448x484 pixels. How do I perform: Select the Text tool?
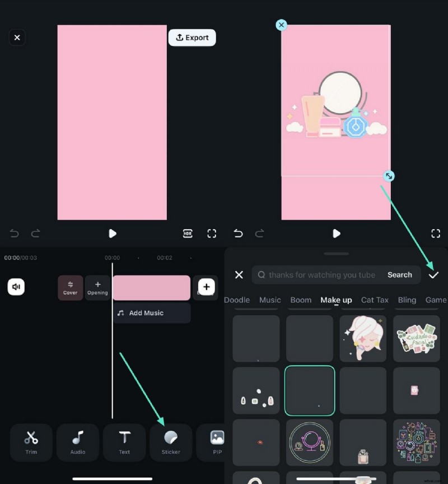[x=124, y=443]
